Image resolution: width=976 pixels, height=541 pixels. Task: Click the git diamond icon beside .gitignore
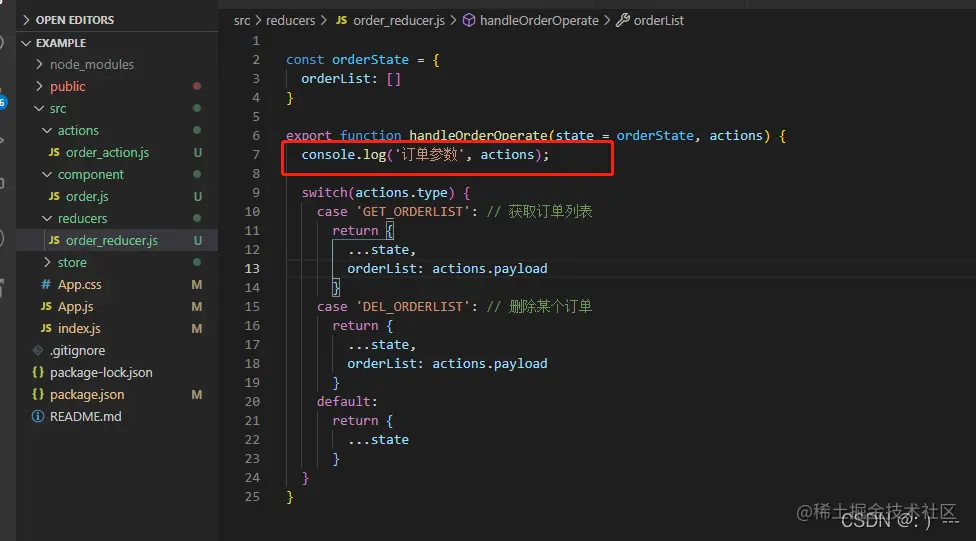click(x=38, y=350)
